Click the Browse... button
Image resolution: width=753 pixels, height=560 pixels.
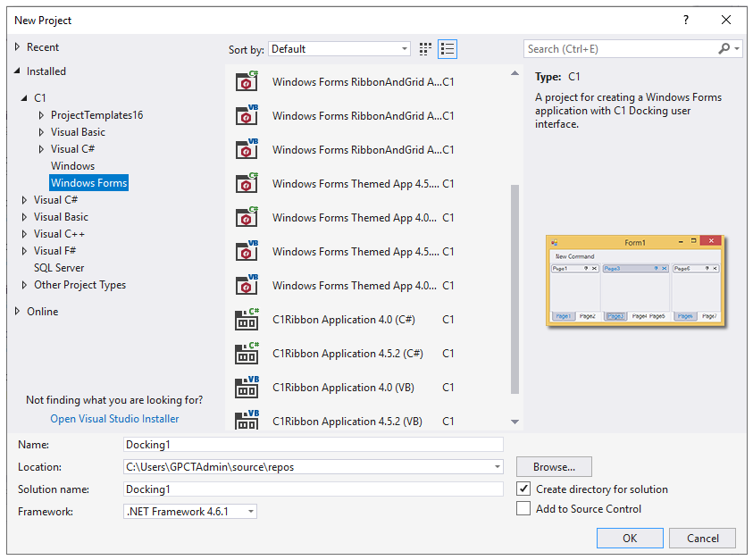click(554, 466)
